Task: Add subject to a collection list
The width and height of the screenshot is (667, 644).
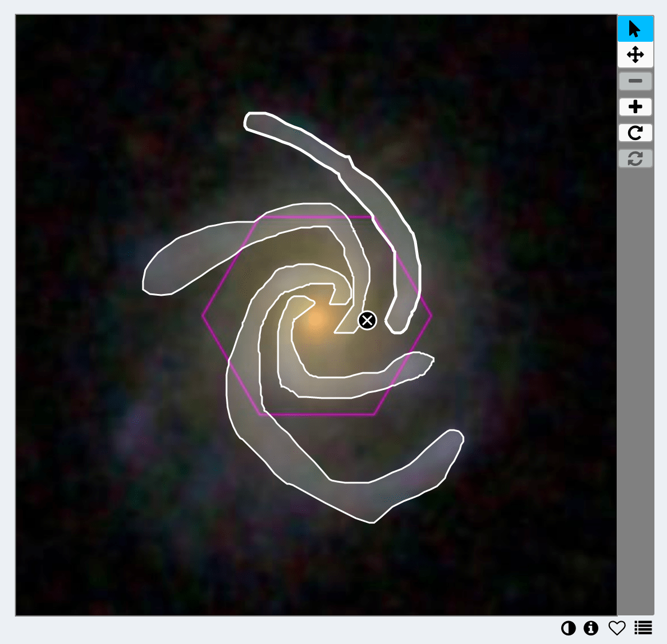Action: tap(643, 628)
